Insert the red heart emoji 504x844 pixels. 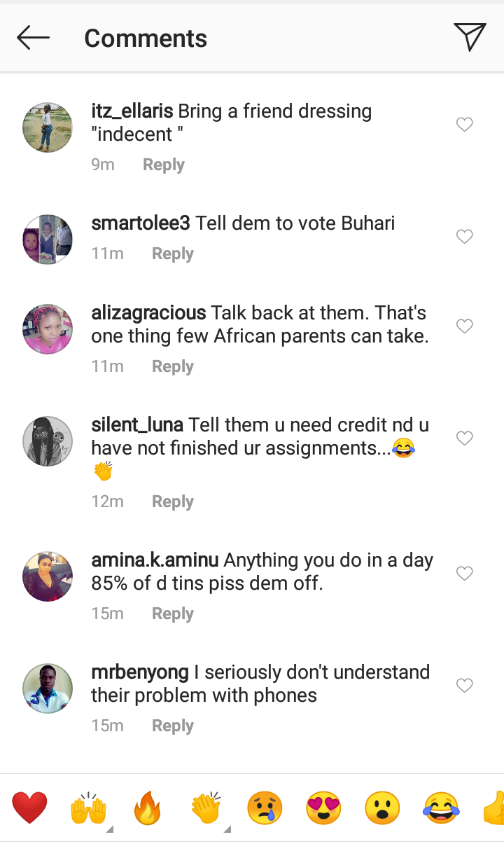(30, 808)
